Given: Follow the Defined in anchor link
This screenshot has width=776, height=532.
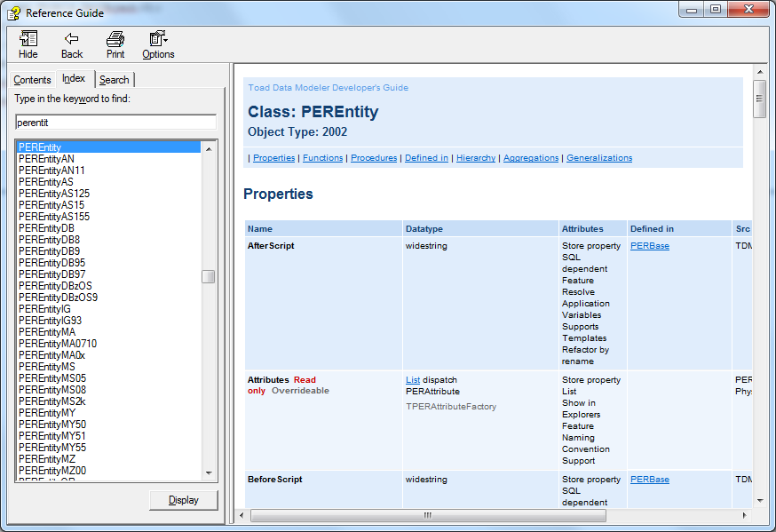Looking at the screenshot, I should coord(426,157).
